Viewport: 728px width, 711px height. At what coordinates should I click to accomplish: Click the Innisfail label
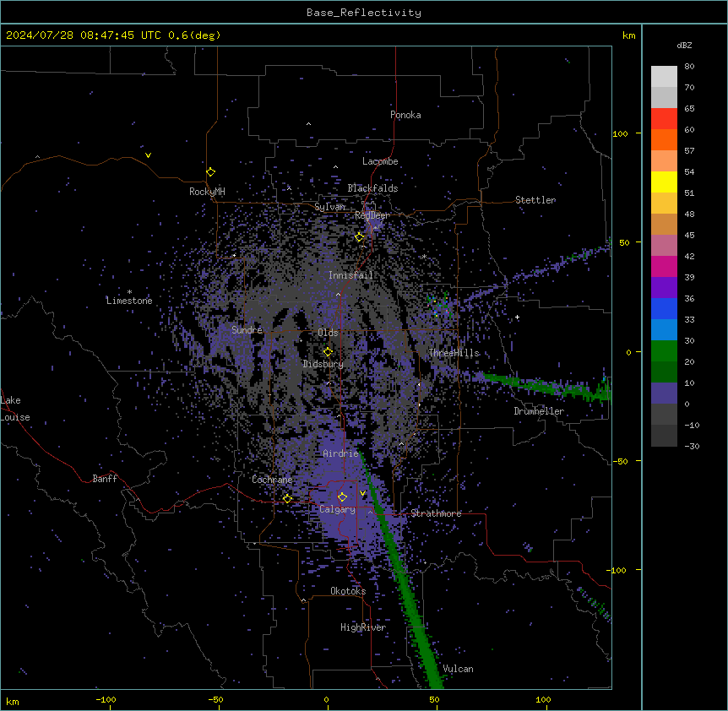coord(350,275)
